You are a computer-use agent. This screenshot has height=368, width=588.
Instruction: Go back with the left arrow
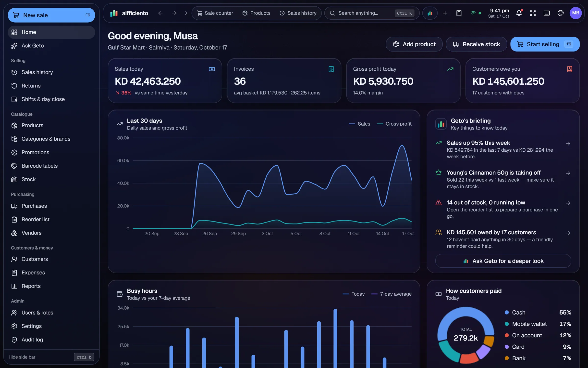(160, 13)
